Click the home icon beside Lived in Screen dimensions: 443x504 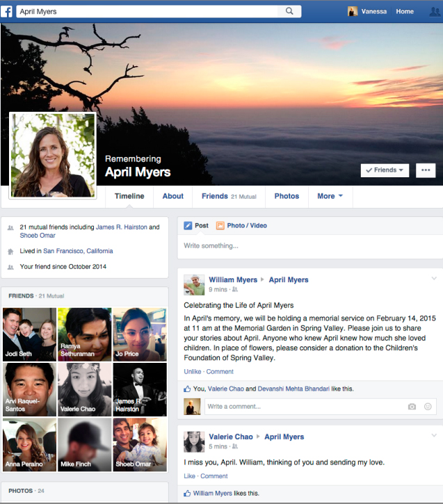click(x=10, y=252)
